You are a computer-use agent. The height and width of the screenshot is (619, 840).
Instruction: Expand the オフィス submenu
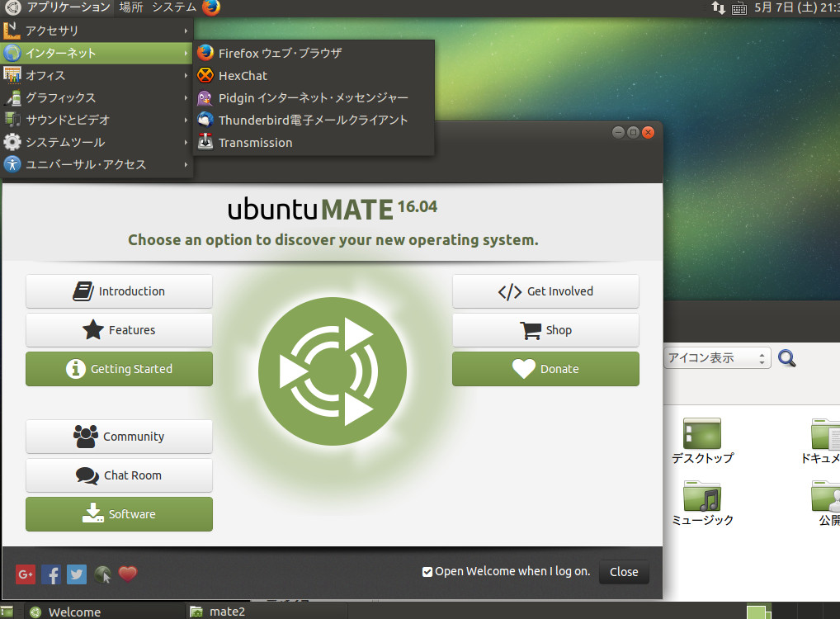pos(97,76)
